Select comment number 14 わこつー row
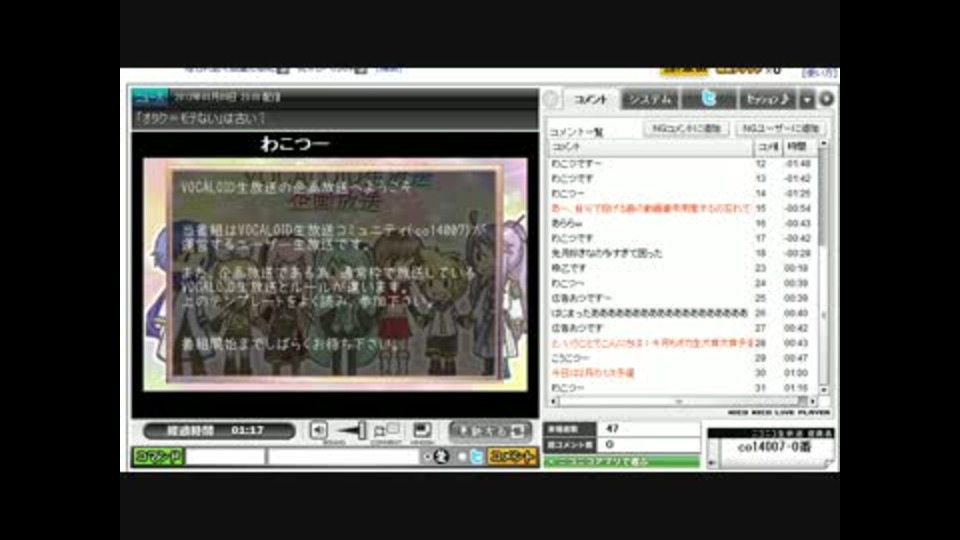Screen dimensions: 960x540 pyautogui.click(x=682, y=193)
